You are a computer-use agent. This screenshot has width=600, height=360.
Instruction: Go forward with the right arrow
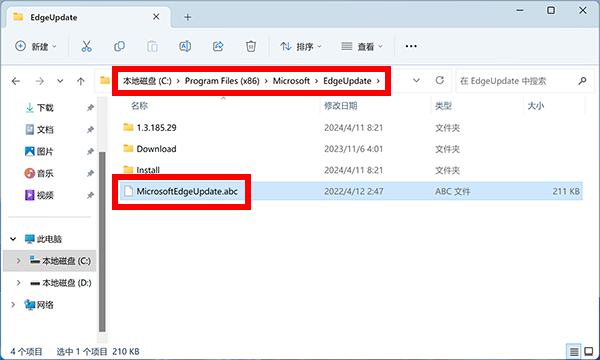click(x=39, y=81)
